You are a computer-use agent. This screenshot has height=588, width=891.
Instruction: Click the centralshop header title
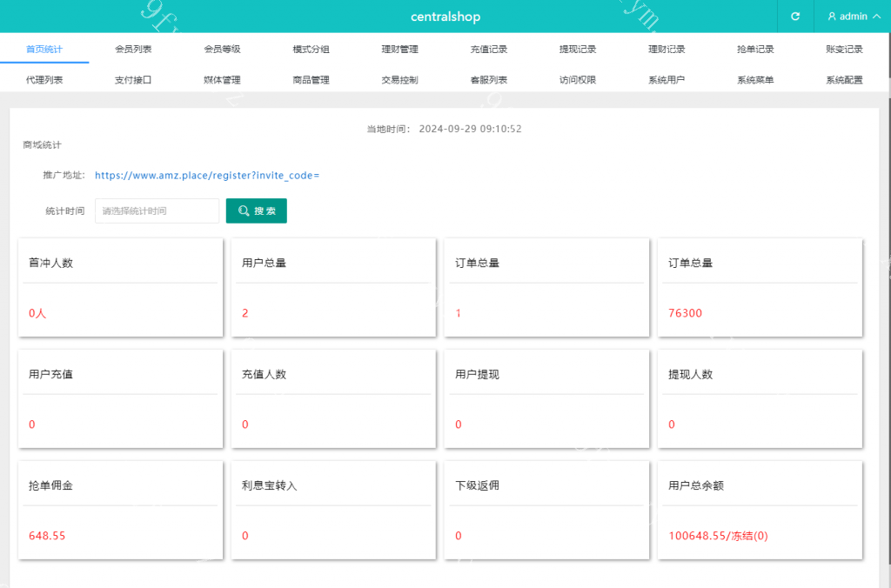445,17
